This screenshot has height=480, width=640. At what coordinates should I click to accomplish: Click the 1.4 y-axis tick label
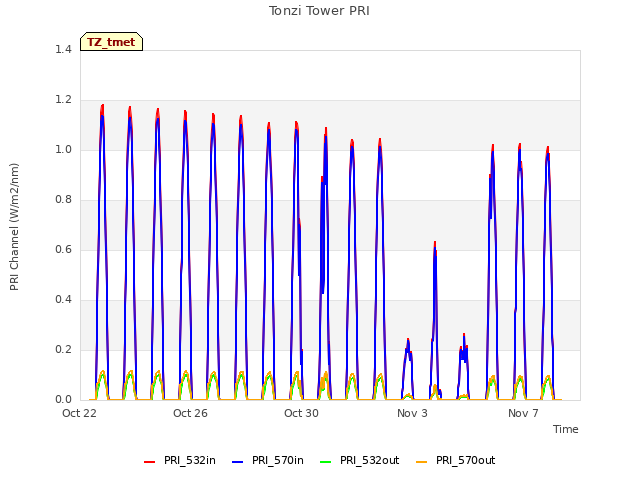63,49
